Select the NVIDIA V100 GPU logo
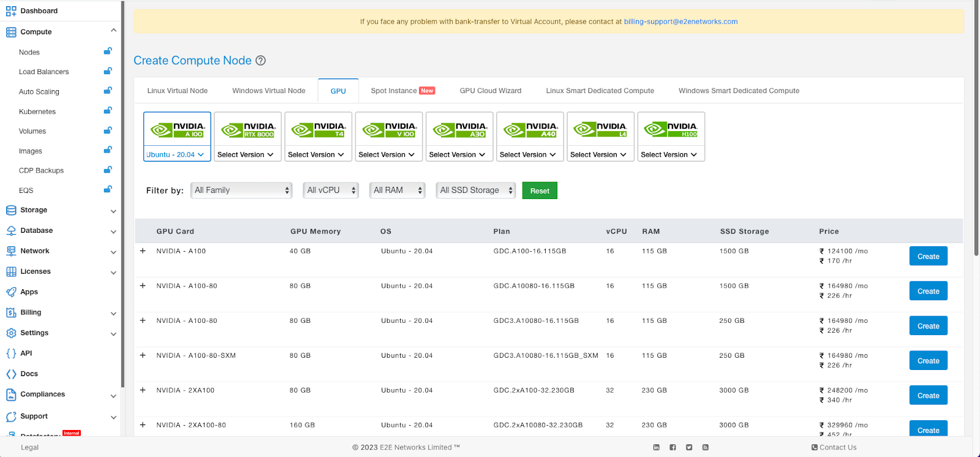The height and width of the screenshot is (457, 980). (x=389, y=130)
